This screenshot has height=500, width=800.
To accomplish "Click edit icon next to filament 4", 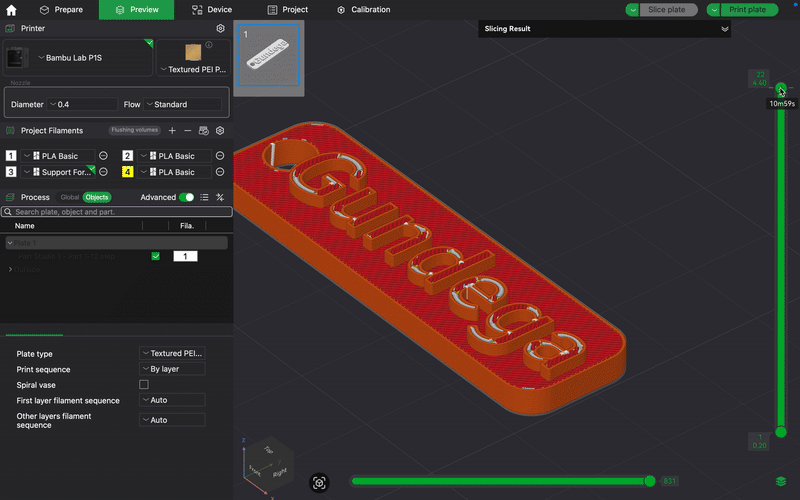I will 220,172.
